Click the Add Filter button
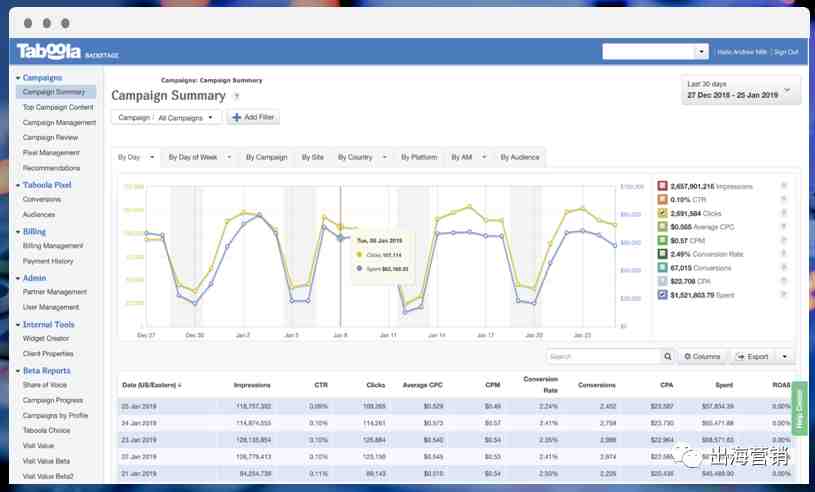Screen dimensions: 815x492 click(x=254, y=117)
